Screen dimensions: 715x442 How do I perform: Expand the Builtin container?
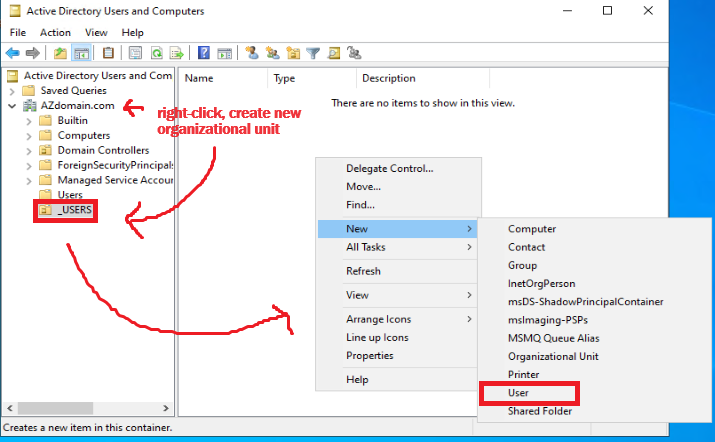29,121
